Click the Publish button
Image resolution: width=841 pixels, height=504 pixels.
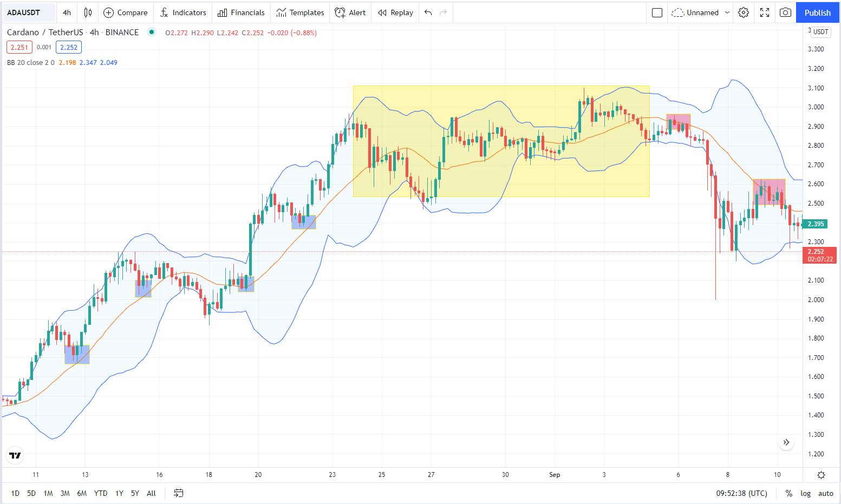click(817, 12)
